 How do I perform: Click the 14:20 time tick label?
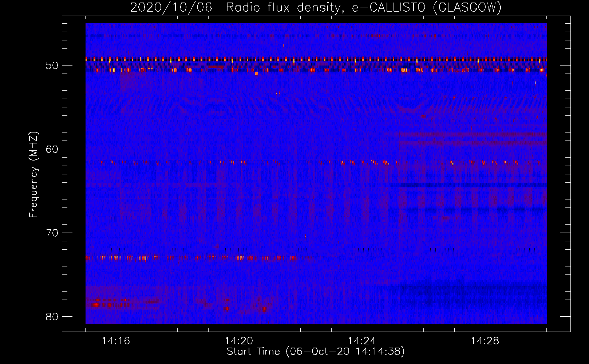point(239,341)
